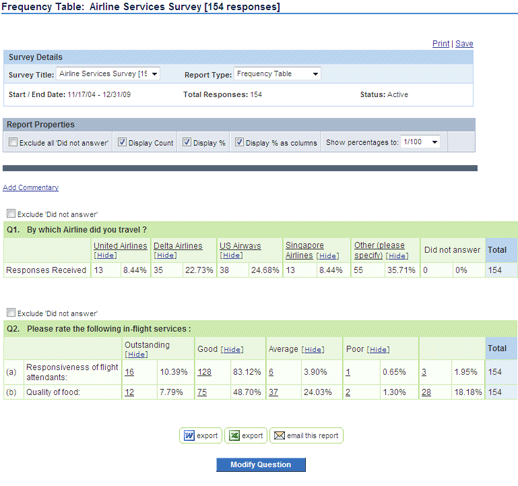Uncheck the Display Count checkbox
518x486 pixels.
[122, 142]
